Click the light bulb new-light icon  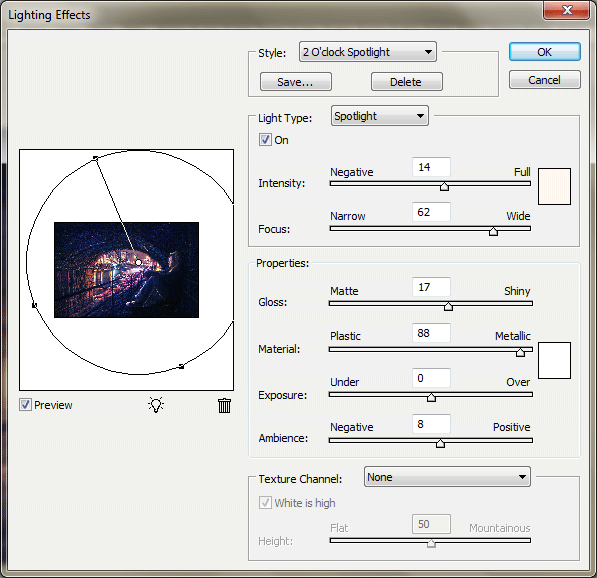(156, 405)
